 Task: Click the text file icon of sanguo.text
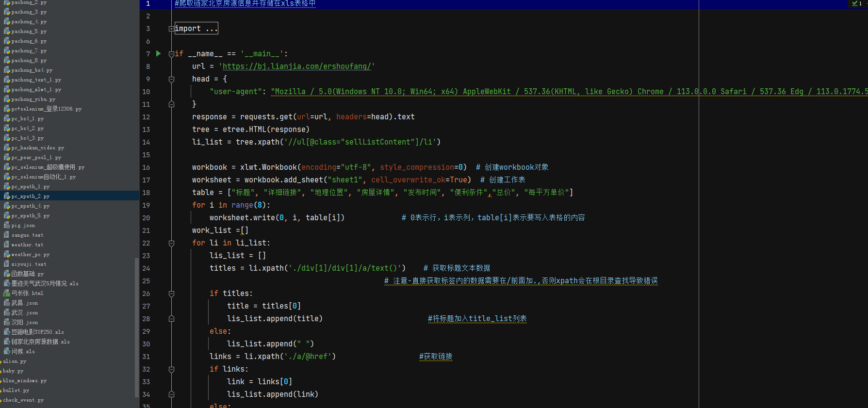pos(7,235)
